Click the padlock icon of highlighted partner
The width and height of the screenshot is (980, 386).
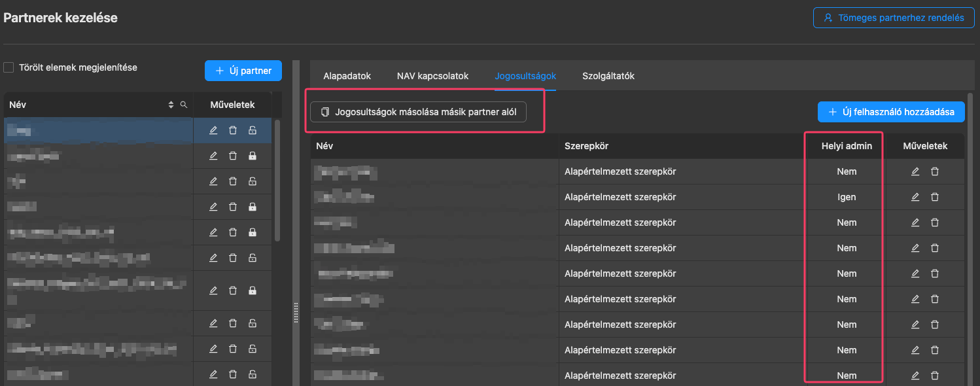253,130
